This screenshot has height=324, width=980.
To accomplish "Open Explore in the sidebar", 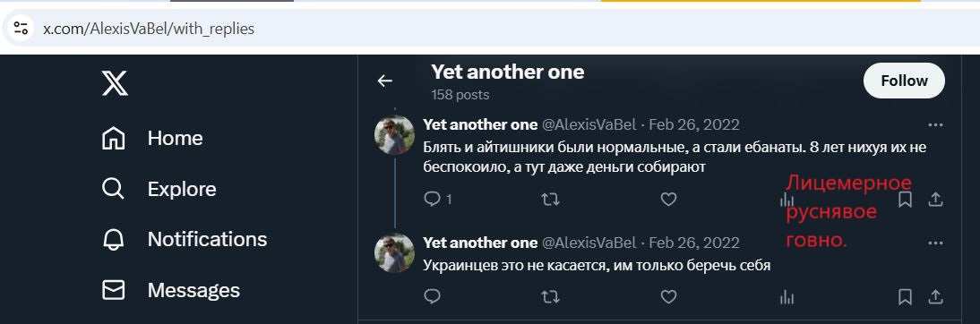I will pos(159,189).
